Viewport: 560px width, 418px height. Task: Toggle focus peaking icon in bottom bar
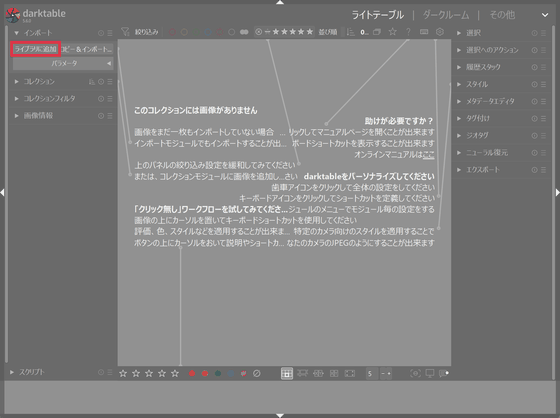click(415, 373)
